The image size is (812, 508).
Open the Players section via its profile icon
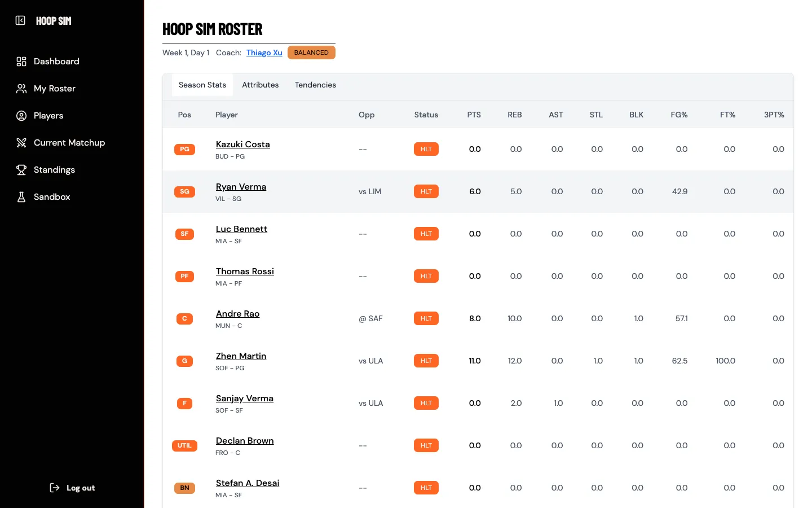click(21, 116)
